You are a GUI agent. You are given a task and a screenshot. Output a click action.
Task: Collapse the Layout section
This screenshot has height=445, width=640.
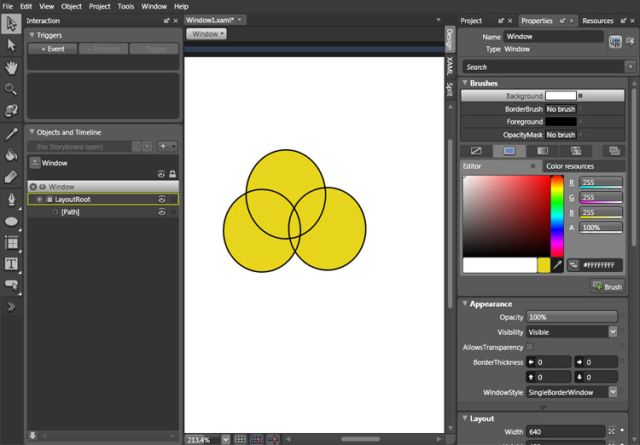465,418
